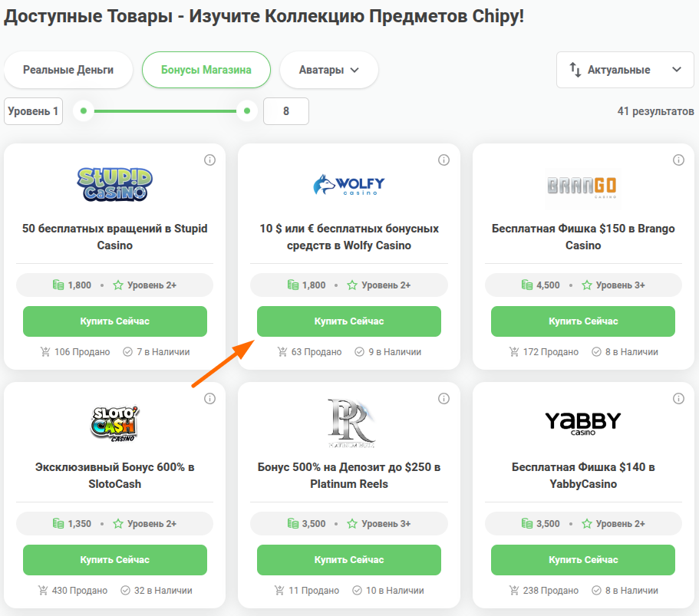Buy Brango Casino $150 chip
This screenshot has width=699, height=616.
(582, 321)
